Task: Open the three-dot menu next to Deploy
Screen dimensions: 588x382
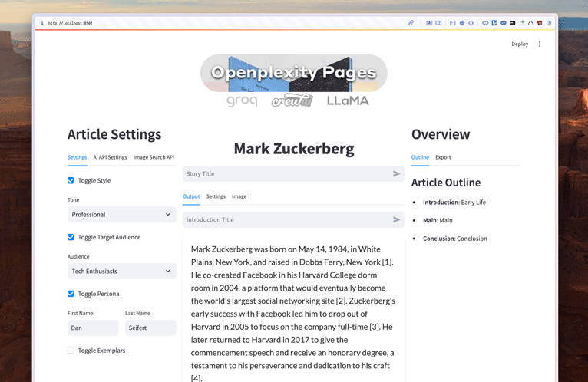Action: (540, 44)
